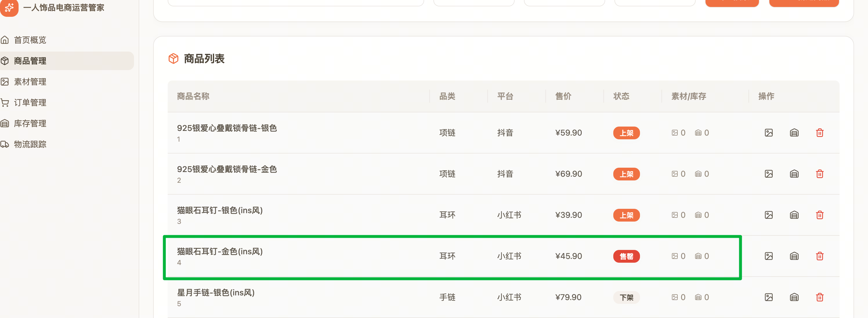The width and height of the screenshot is (868, 318).
Task: Open inventory for 925银爱心叠戴锁骨链-银色
Action: 794,133
